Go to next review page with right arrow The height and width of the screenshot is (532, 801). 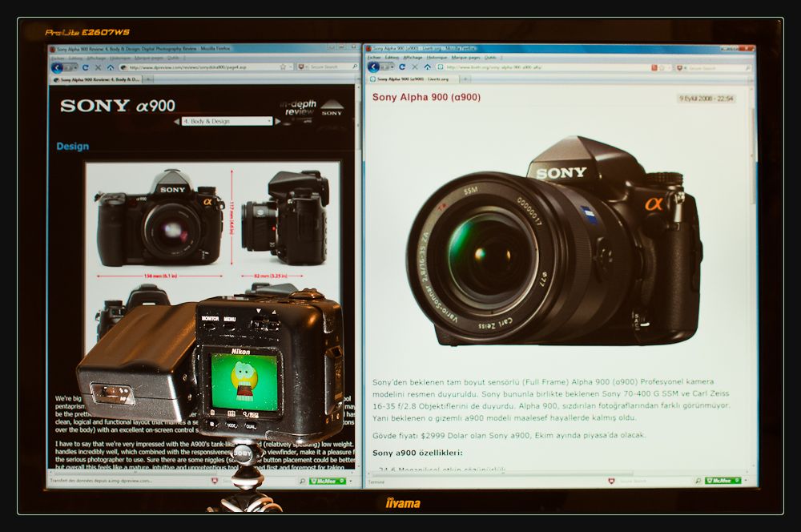tap(278, 122)
